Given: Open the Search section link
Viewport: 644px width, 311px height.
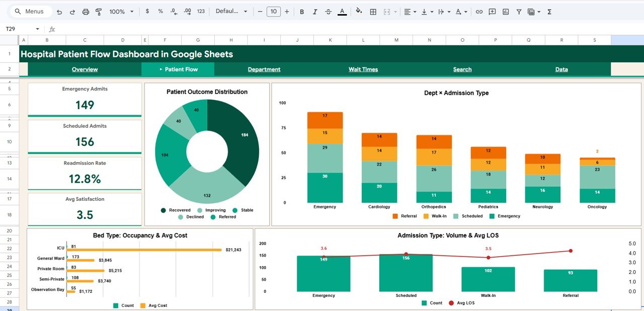Looking at the screenshot, I should coord(462,69).
